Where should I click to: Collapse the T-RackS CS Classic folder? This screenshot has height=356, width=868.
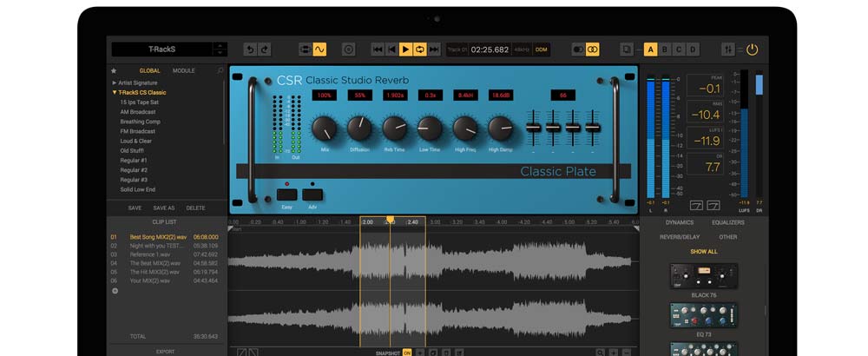pyautogui.click(x=115, y=92)
